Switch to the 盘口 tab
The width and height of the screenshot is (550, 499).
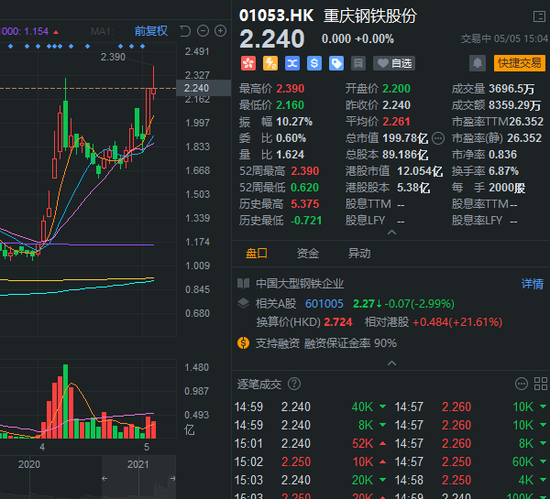pyautogui.click(x=256, y=253)
